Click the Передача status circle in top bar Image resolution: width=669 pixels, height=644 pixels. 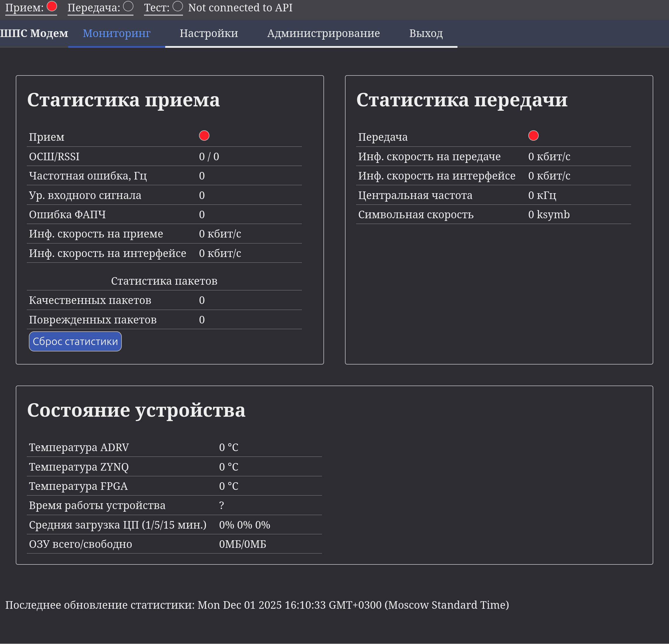(x=128, y=6)
